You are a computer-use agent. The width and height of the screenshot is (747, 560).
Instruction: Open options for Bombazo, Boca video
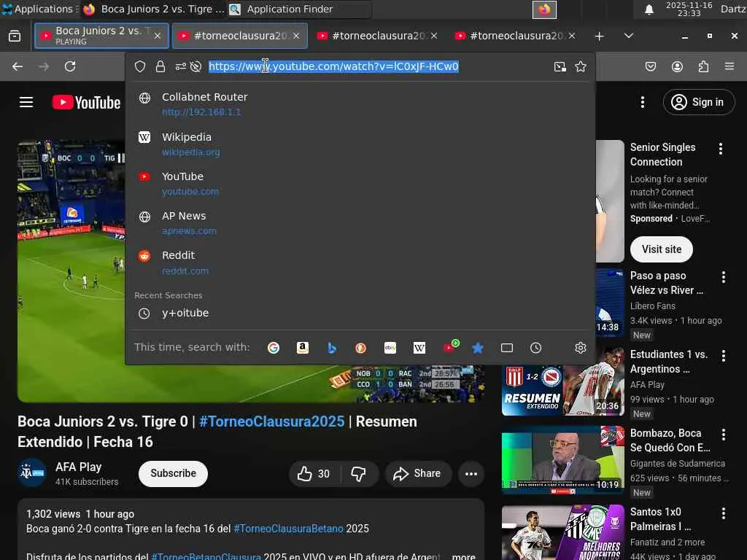point(724,435)
